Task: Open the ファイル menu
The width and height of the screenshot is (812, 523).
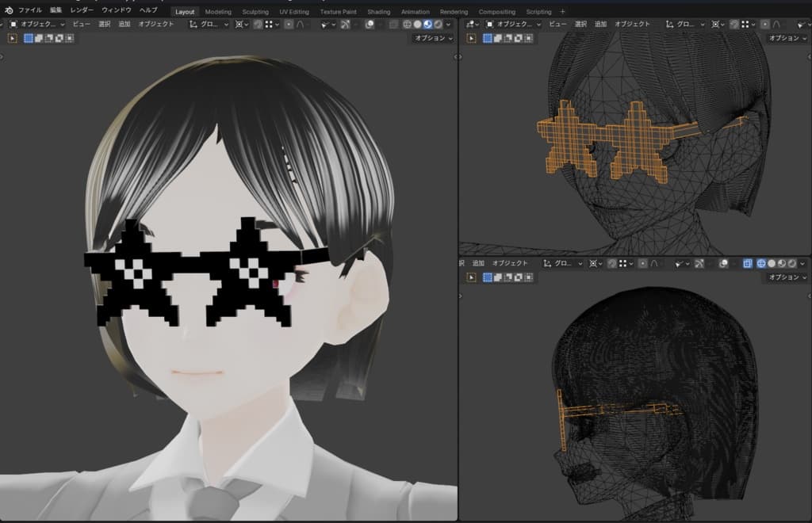Action: (x=30, y=10)
